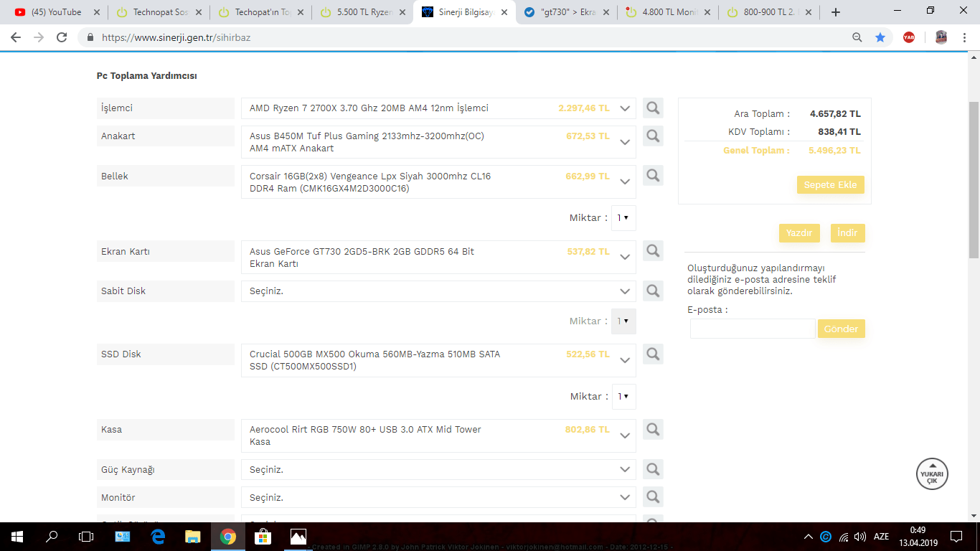
Task: Open the Photos app on the taskbar
Action: point(298,537)
